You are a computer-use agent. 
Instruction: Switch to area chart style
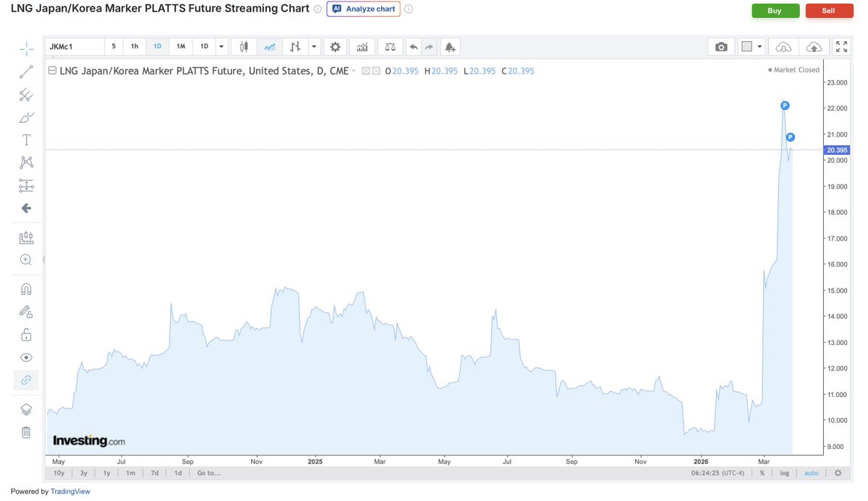pos(270,46)
